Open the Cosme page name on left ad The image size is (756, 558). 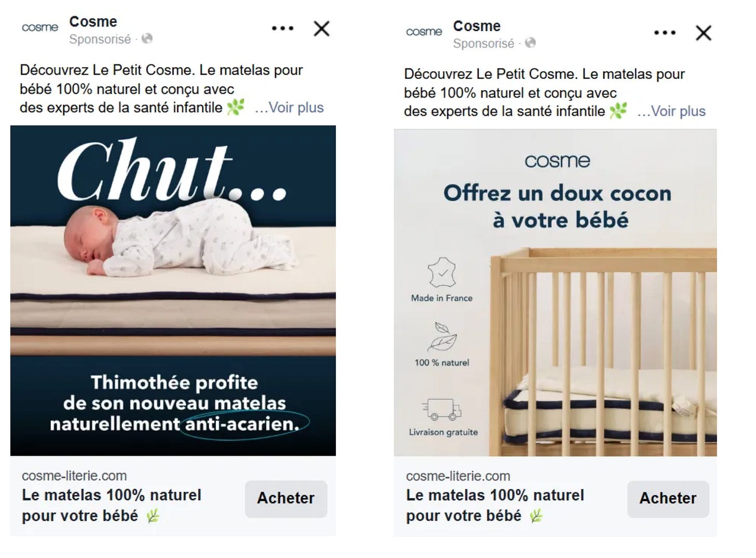tap(93, 22)
